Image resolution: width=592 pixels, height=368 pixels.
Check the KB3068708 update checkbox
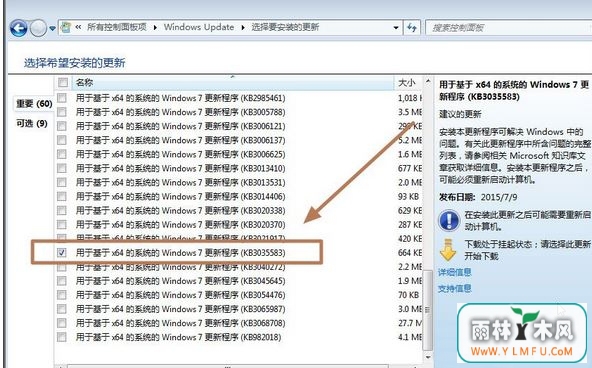tap(62, 323)
